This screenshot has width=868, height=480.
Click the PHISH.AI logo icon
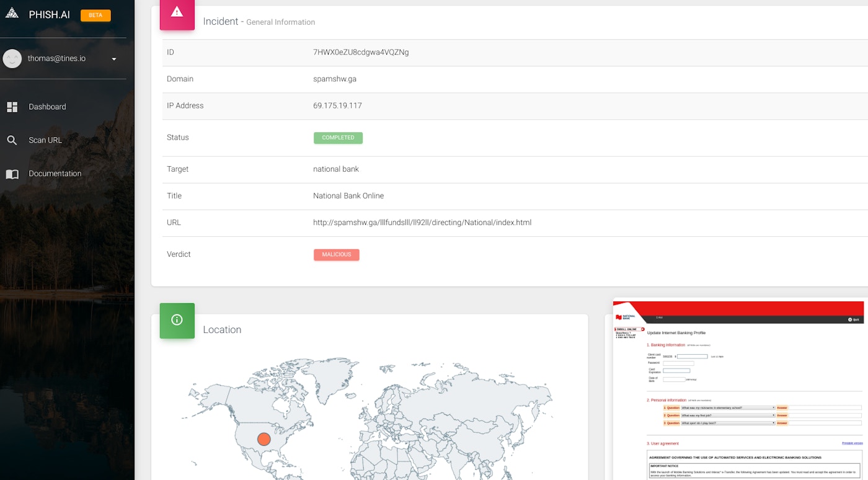(12, 14)
